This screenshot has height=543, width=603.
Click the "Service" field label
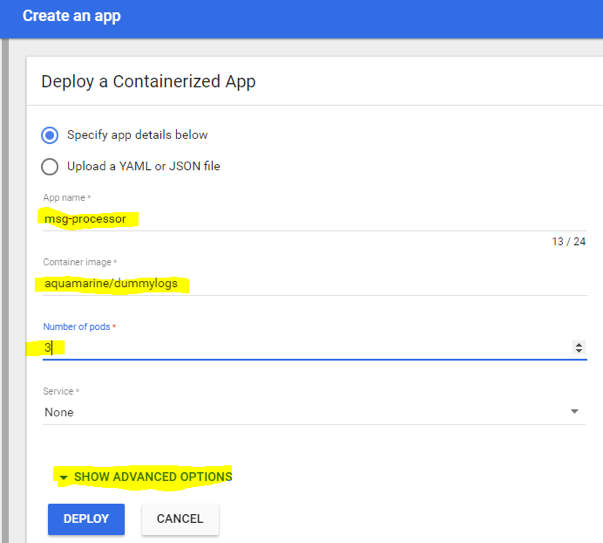[61, 391]
